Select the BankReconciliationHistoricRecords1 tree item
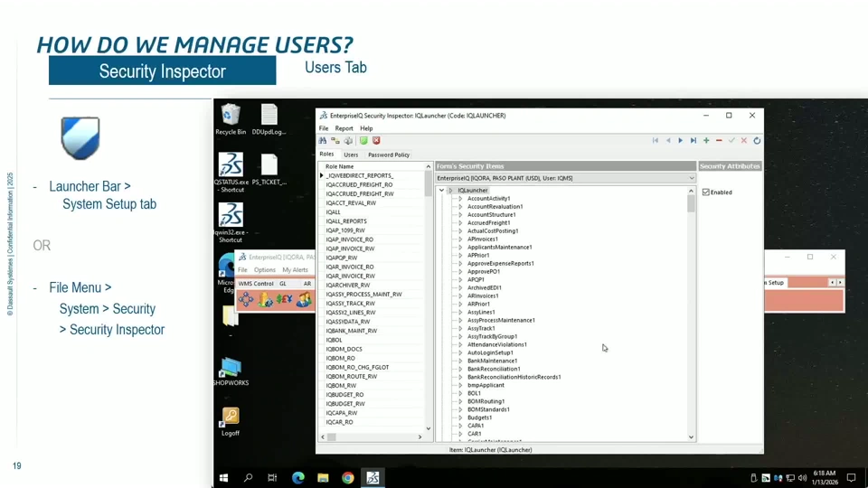Screen dimensions: 868x488 pyautogui.click(x=514, y=377)
